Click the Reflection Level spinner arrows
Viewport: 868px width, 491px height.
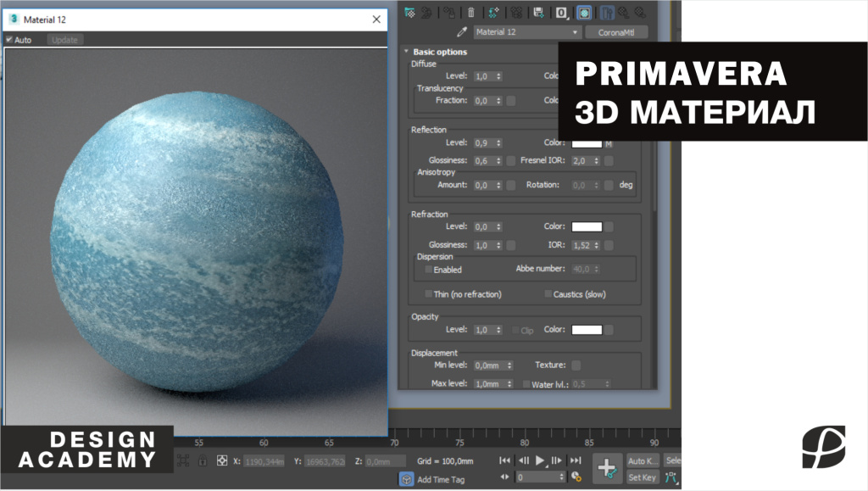[499, 142]
